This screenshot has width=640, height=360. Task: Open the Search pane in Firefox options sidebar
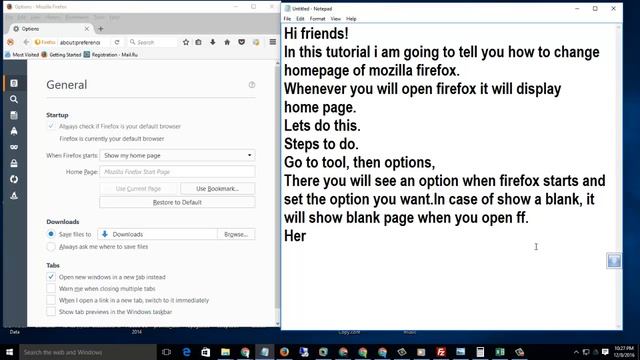(x=14, y=99)
